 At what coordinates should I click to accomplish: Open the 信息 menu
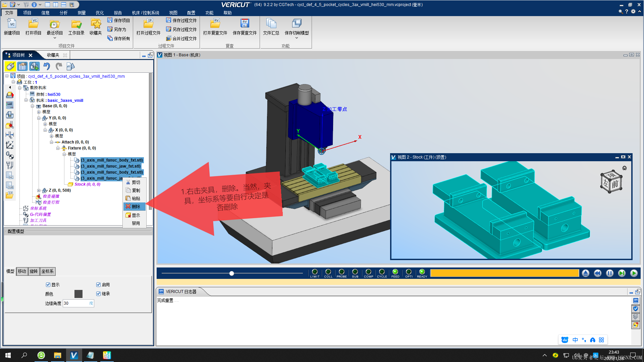45,13
